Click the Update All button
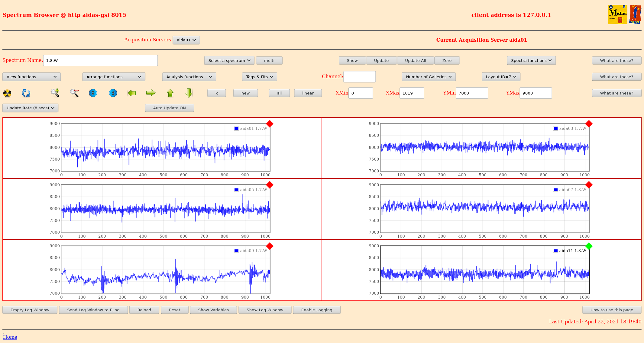Screen dimensions: 644x343 pyautogui.click(x=415, y=60)
